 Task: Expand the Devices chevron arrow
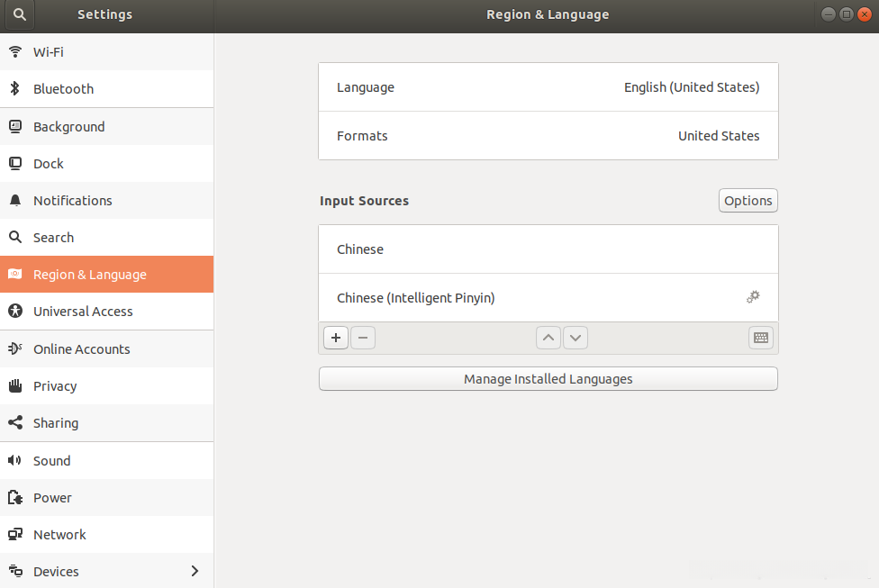(195, 571)
